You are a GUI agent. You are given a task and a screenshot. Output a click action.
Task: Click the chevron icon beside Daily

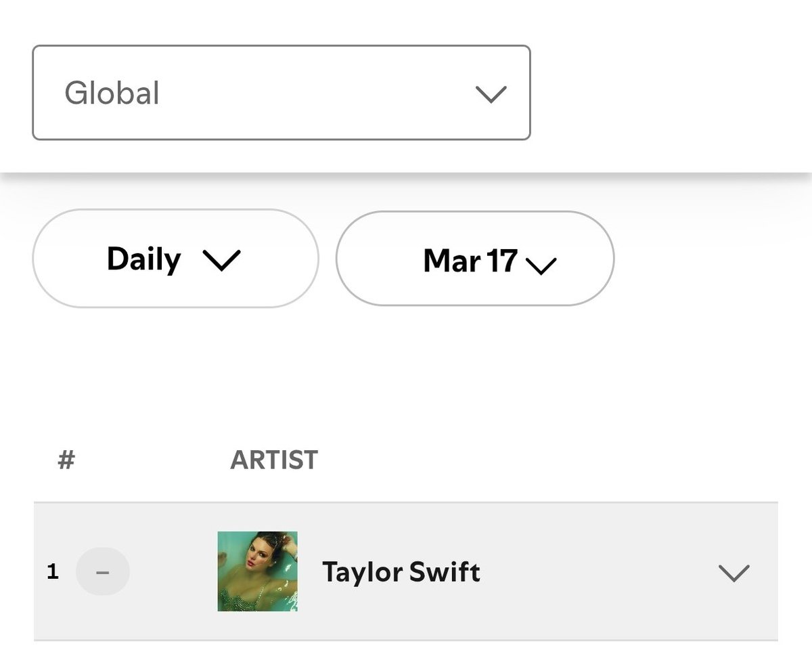click(221, 261)
